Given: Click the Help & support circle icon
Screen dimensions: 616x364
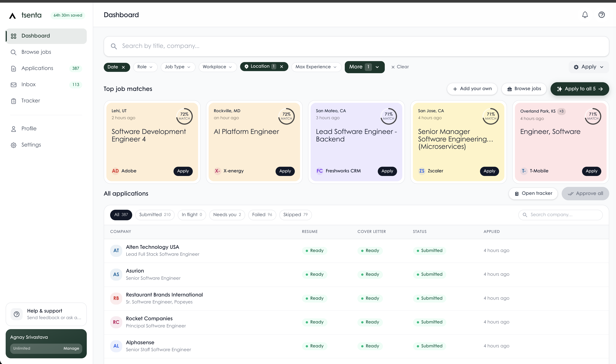Looking at the screenshot, I should (x=17, y=314).
